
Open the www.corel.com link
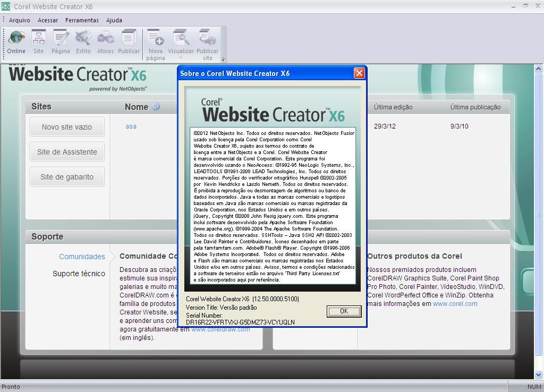[x=455, y=304]
